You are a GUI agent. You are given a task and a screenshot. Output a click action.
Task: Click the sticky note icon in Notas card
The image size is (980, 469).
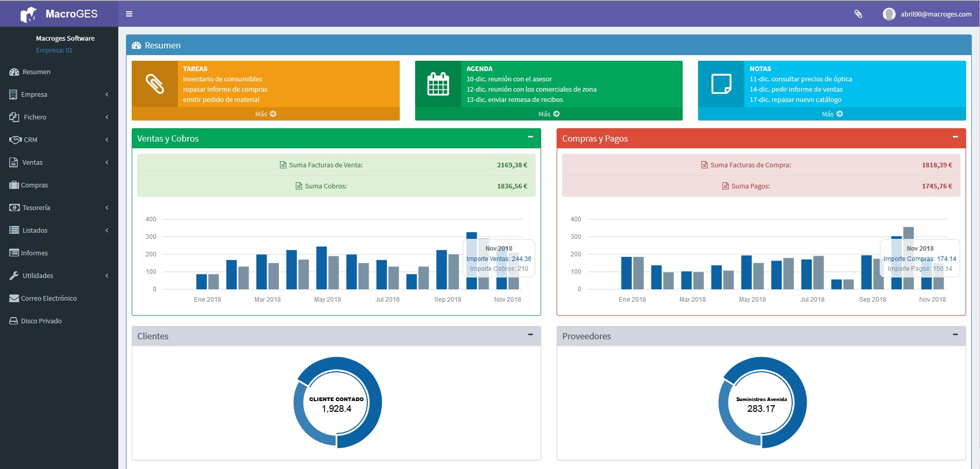click(x=721, y=84)
